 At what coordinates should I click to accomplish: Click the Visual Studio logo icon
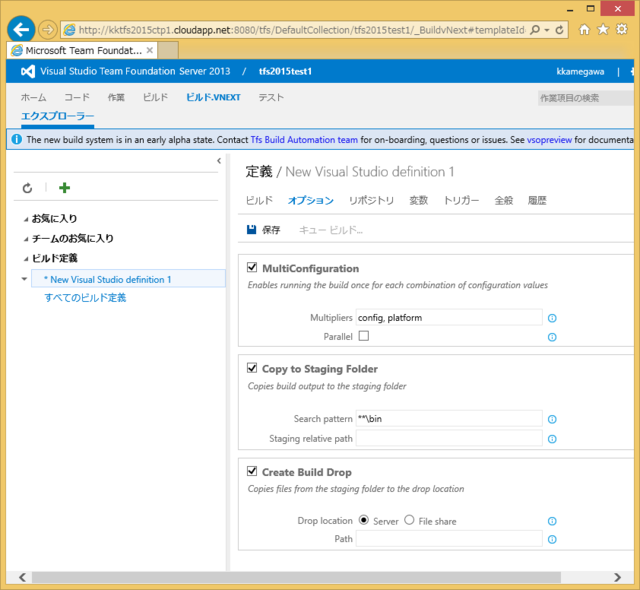pyautogui.click(x=28, y=71)
